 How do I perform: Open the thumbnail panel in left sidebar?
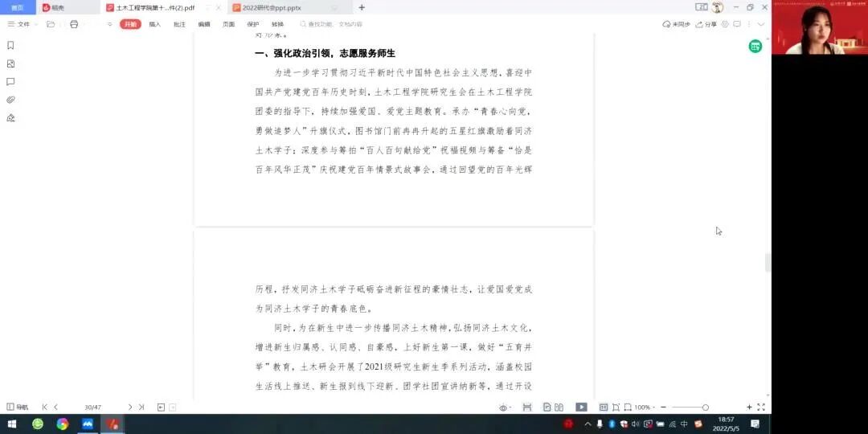[10, 63]
